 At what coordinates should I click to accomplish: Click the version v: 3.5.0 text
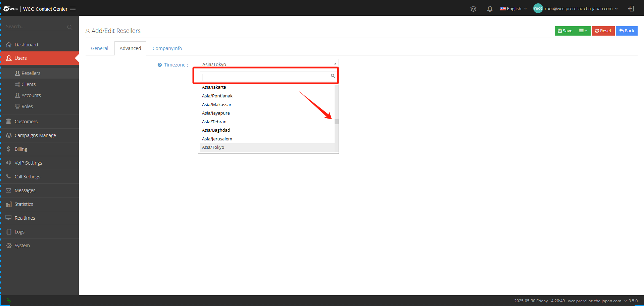[x=631, y=301]
